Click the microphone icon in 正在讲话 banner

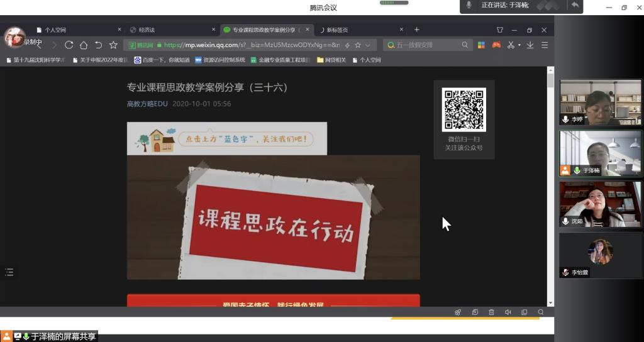[x=469, y=5]
